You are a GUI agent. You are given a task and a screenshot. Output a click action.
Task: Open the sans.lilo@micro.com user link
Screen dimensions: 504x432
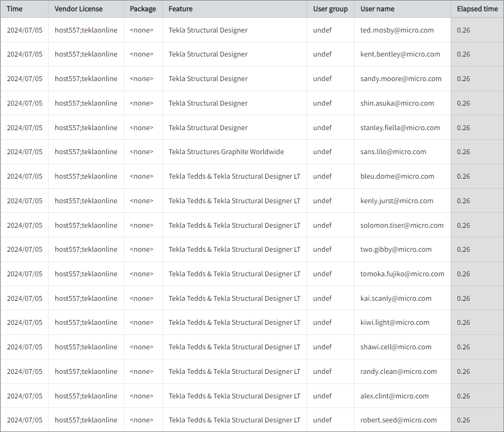[393, 151]
